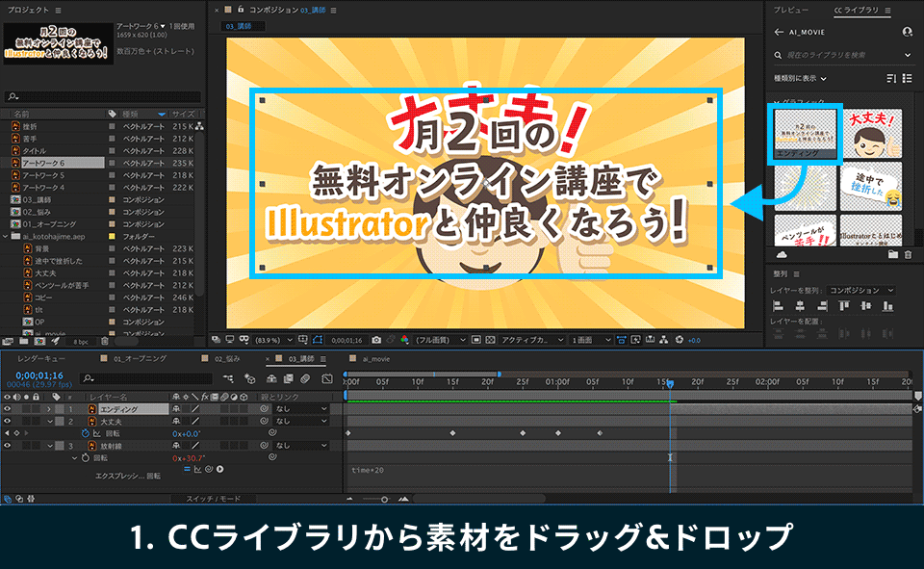
Task: Click the library search input field
Action: point(843,55)
